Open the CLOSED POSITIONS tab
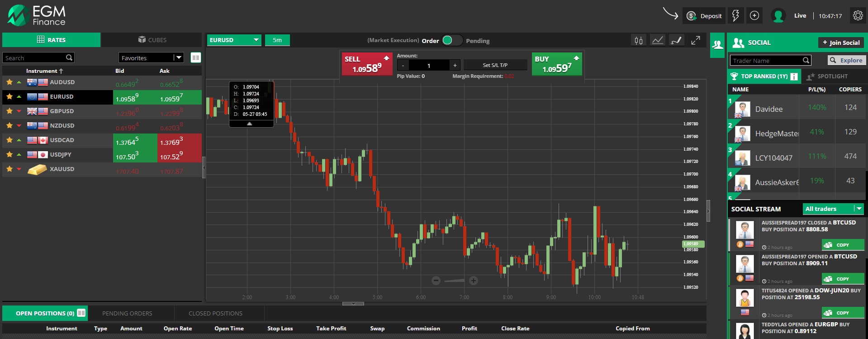The image size is (868, 339). (x=215, y=313)
